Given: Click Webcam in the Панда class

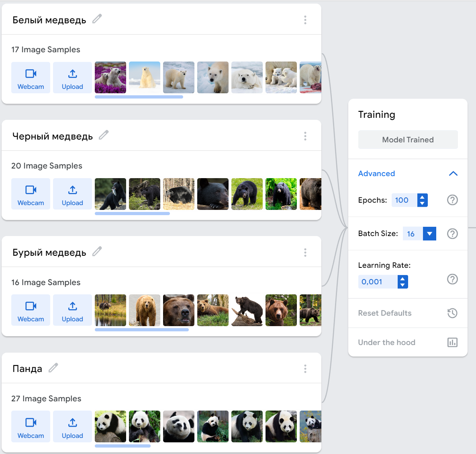Looking at the screenshot, I should tap(31, 426).
